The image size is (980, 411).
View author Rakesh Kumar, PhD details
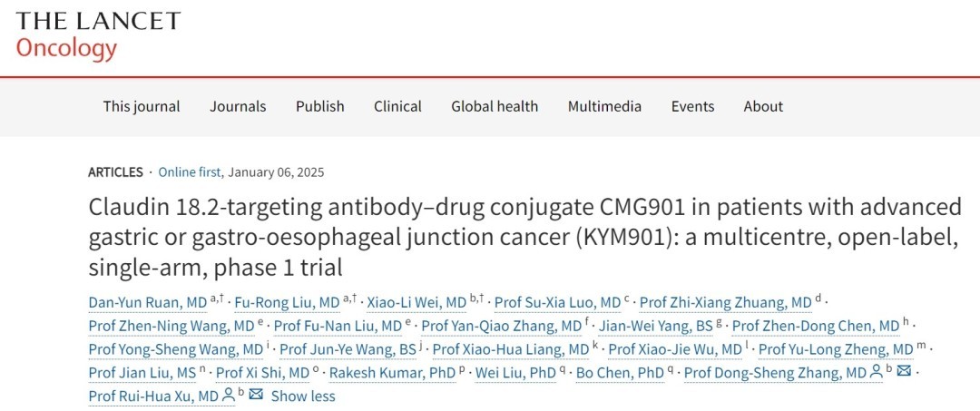[x=391, y=373]
